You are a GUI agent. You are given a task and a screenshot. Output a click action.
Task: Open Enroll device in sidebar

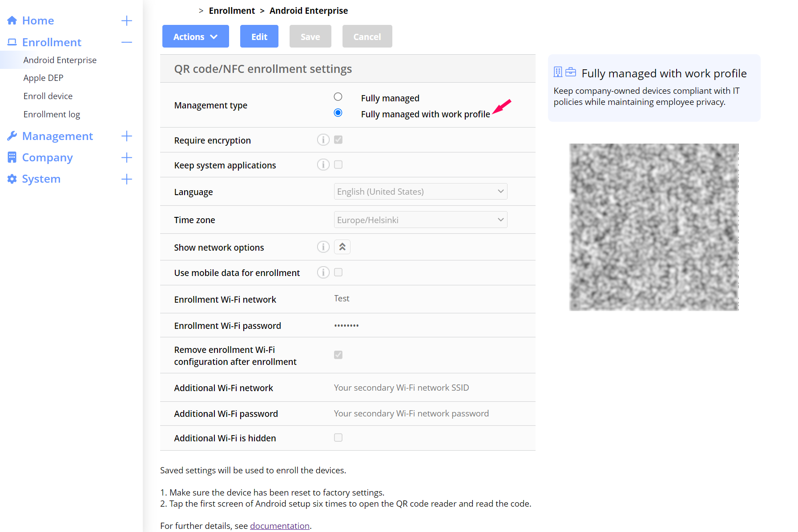[48, 96]
